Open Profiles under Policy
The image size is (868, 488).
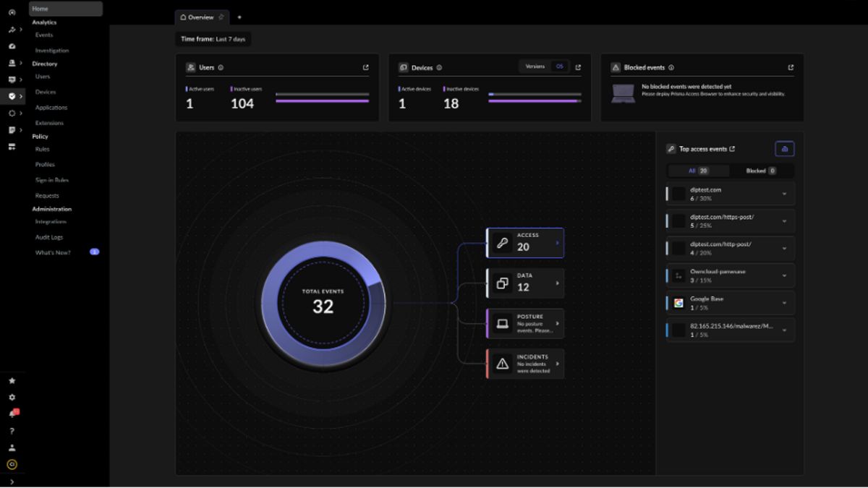[x=45, y=165]
